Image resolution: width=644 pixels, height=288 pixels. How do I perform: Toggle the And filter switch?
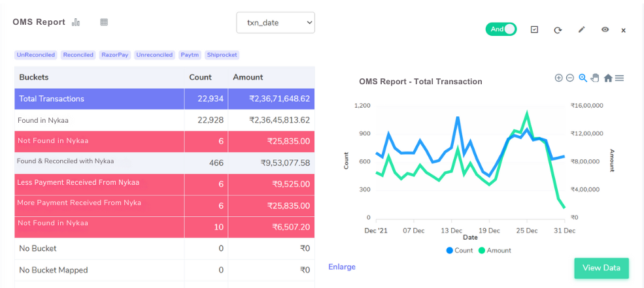click(501, 29)
